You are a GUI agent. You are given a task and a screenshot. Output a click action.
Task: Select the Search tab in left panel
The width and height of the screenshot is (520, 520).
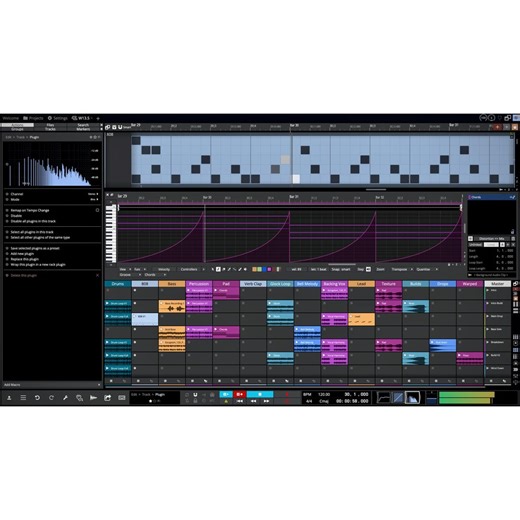point(83,125)
